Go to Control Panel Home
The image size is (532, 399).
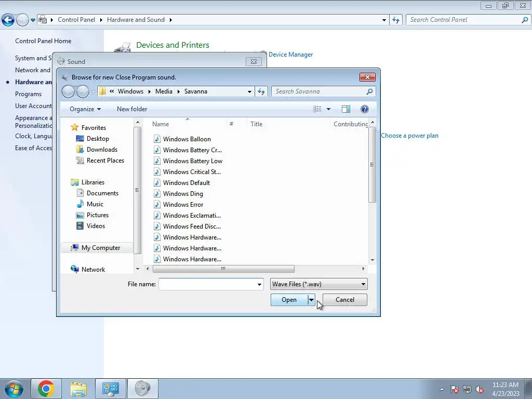point(43,41)
